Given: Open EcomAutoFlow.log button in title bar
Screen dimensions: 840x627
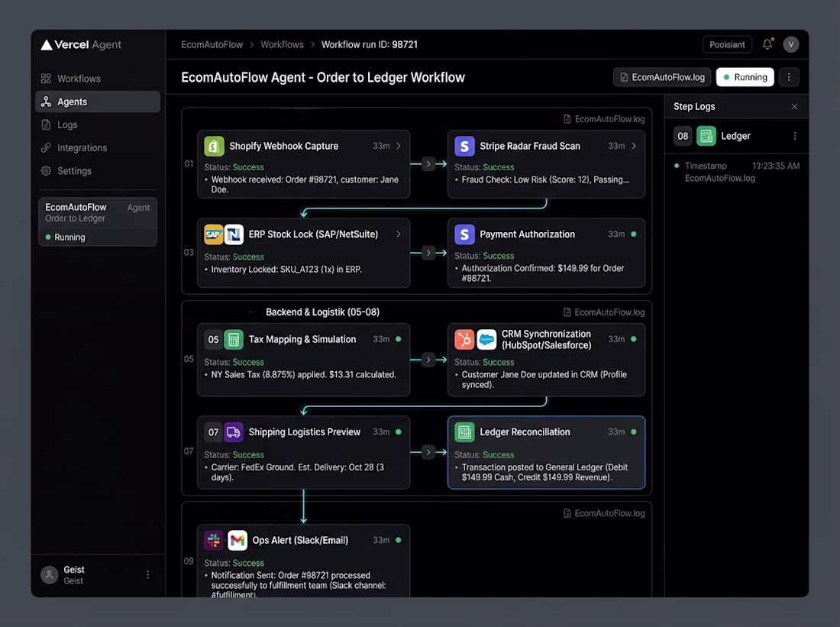Looking at the screenshot, I should coord(662,77).
